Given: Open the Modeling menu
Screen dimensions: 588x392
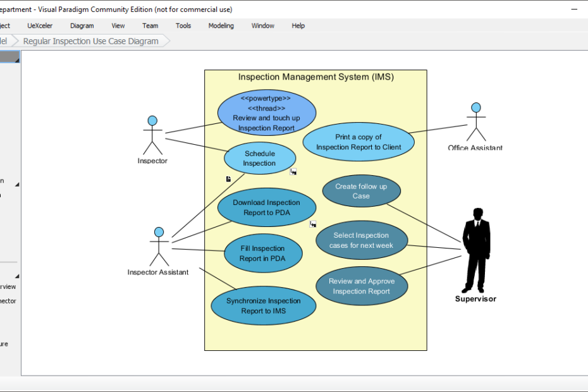Looking at the screenshot, I should 221,25.
